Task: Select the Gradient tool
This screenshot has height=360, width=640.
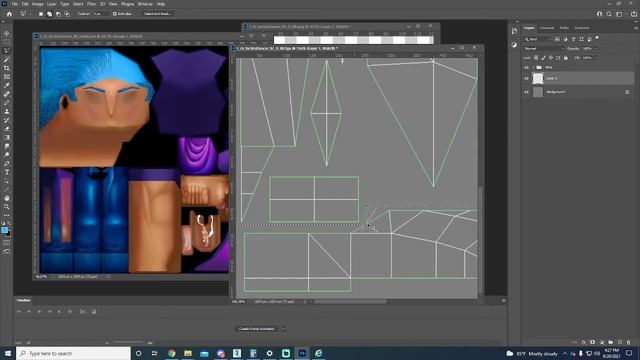Action: [7, 137]
